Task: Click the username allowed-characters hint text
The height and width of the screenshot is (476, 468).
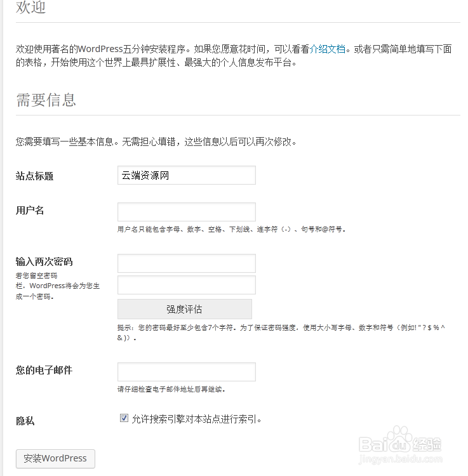Action: coord(231,229)
